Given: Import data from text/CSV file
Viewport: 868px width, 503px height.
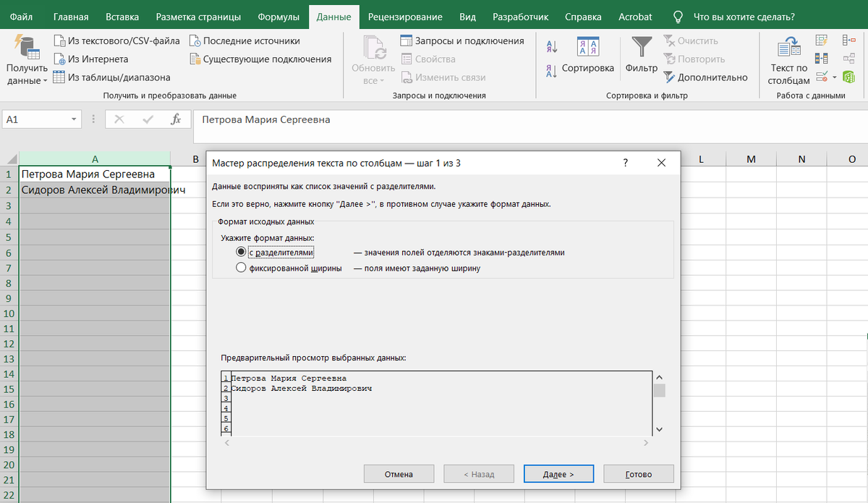Looking at the screenshot, I should pyautogui.click(x=116, y=41).
